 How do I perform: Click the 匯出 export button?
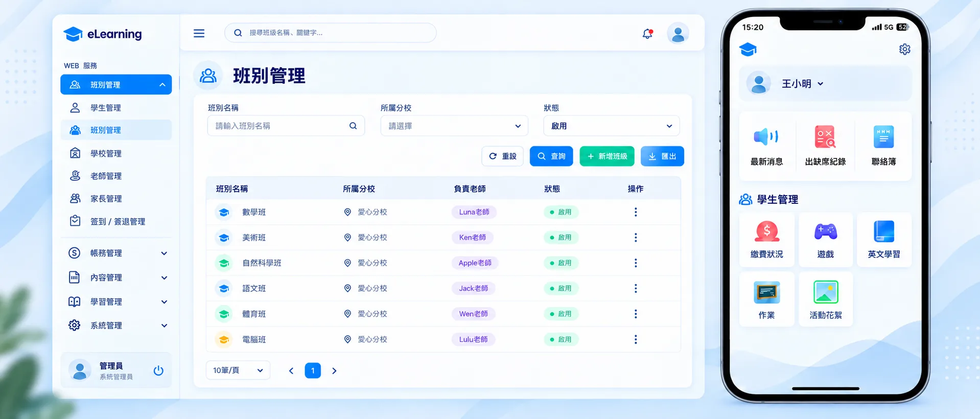pyautogui.click(x=662, y=156)
